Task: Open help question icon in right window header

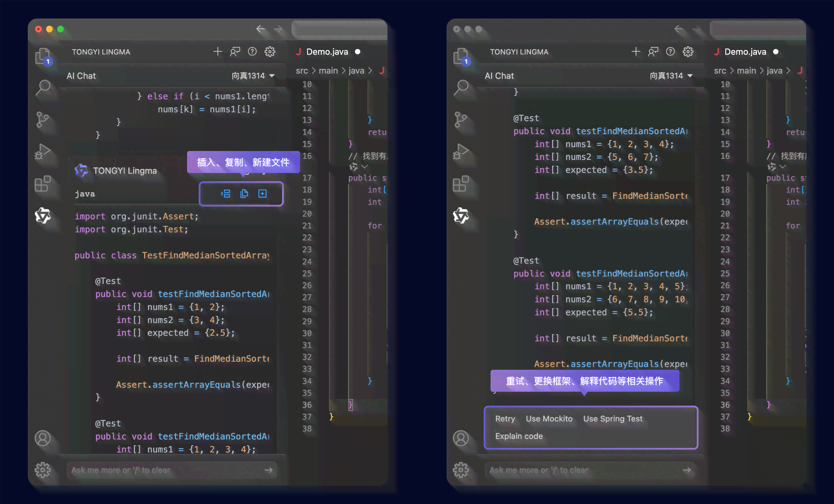Action: [670, 52]
